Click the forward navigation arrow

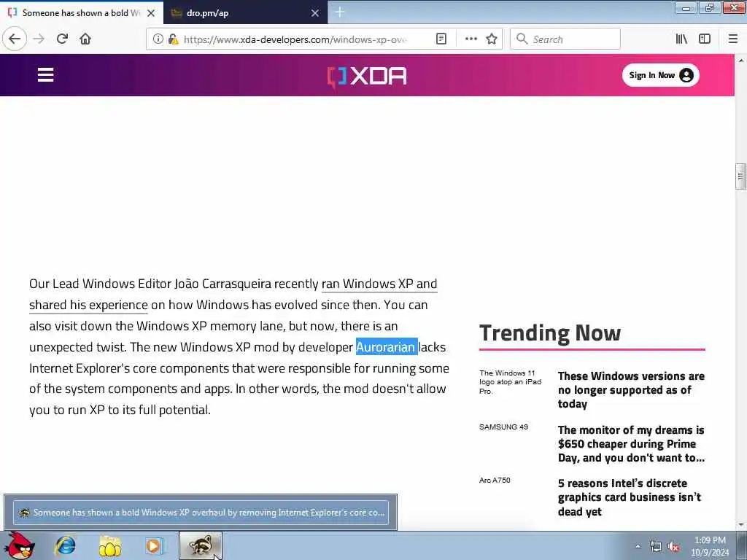pyautogui.click(x=39, y=39)
